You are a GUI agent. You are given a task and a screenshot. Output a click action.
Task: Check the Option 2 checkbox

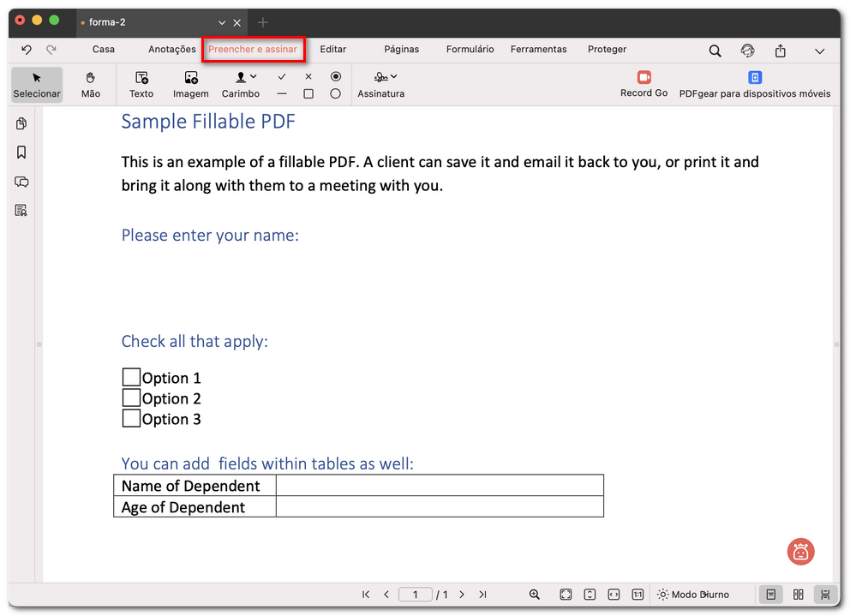[x=131, y=398]
